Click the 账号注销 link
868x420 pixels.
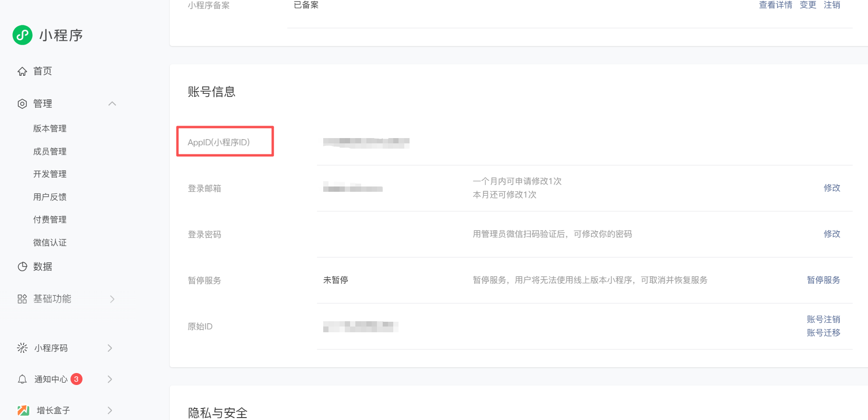[x=823, y=319]
